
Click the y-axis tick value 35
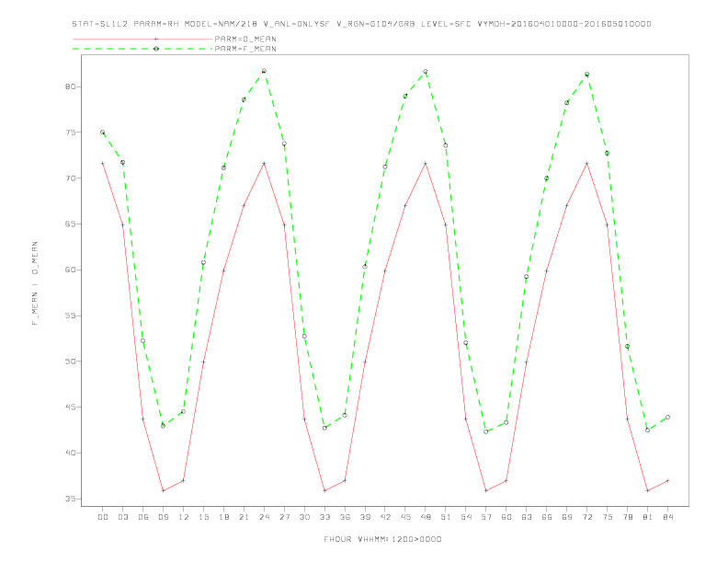click(70, 499)
